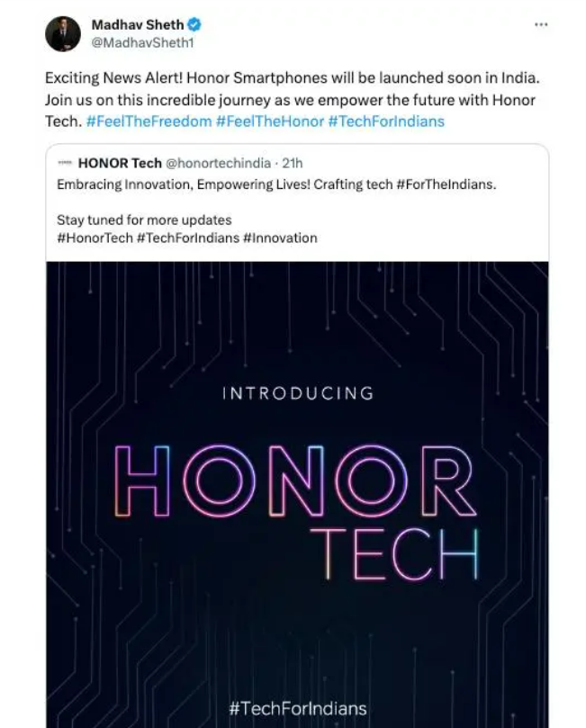Image resolution: width=586 pixels, height=728 pixels.
Task: Open the #FeelTheFreedom hashtag
Action: point(149,120)
